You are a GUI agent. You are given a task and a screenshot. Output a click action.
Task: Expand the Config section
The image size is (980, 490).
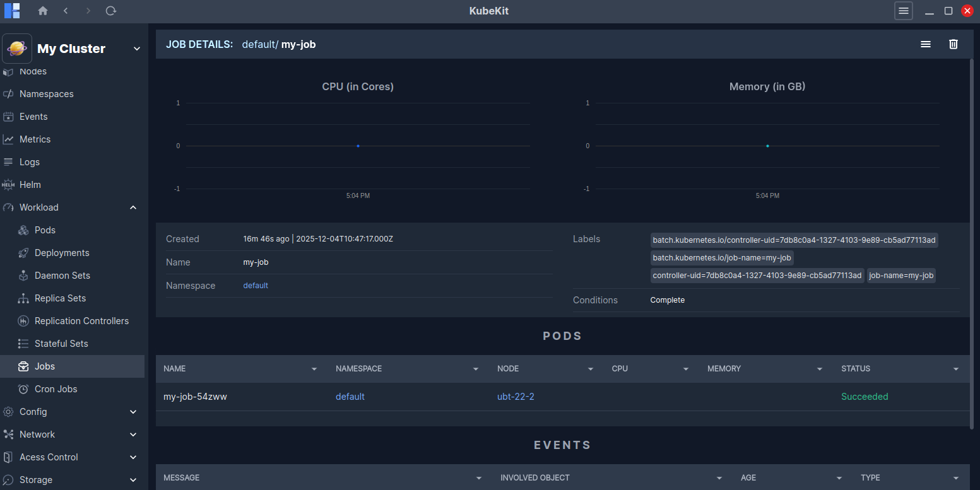133,412
